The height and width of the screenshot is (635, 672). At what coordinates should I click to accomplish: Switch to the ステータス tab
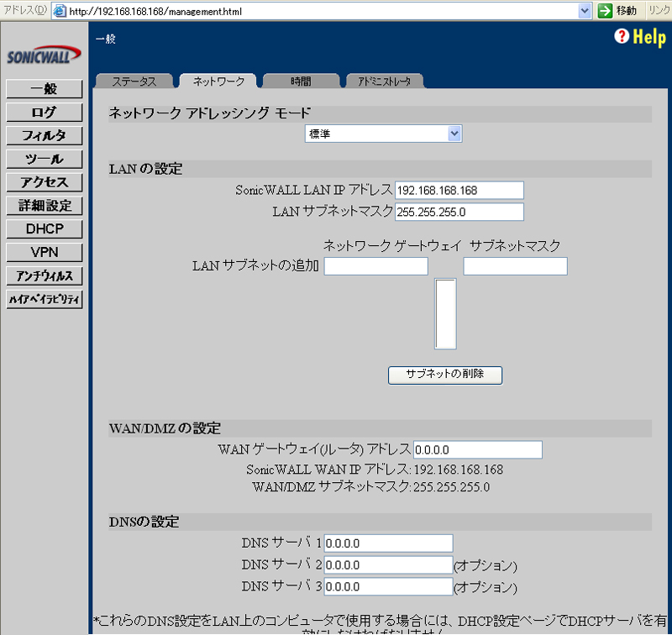[x=134, y=81]
